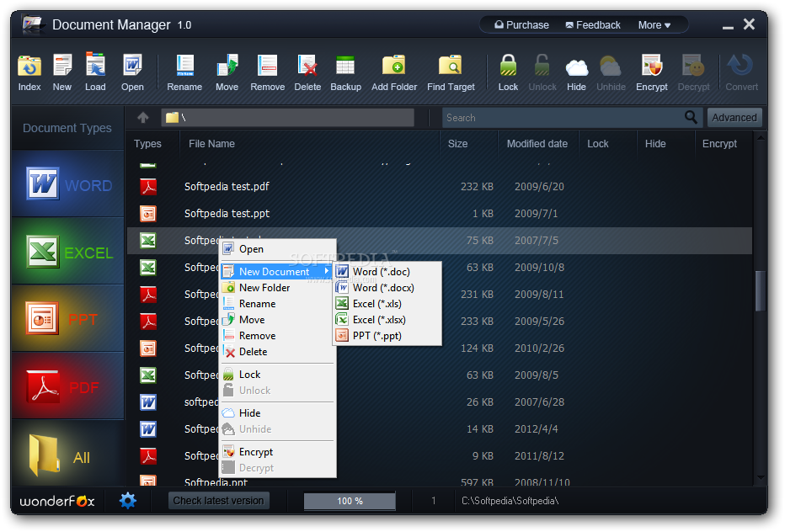
Task: Choose Lock in the context menu
Action: (x=278, y=375)
